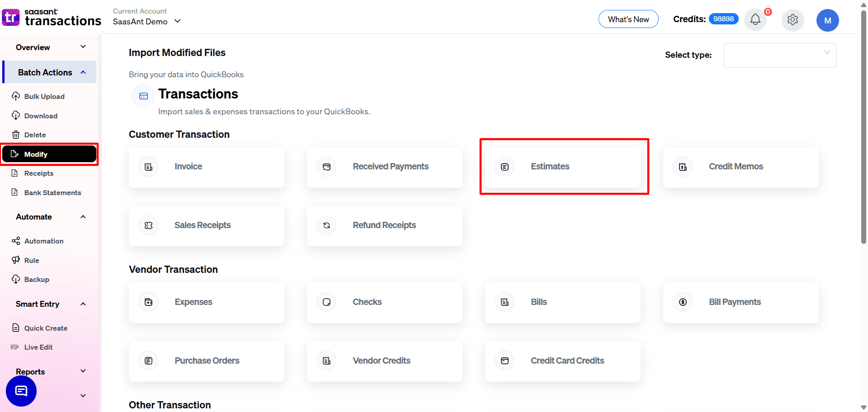Expand the Overview section
This screenshot has height=412, width=868.
[x=50, y=47]
